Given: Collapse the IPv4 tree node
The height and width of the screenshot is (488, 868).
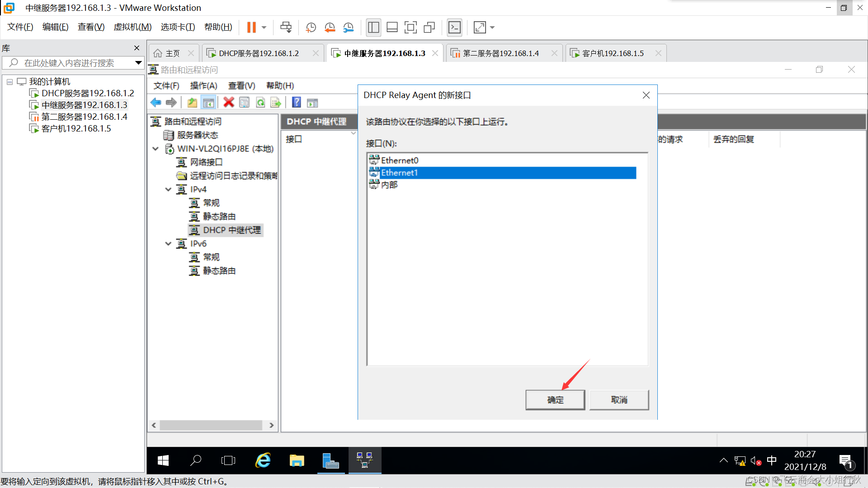Looking at the screenshot, I should 168,189.
